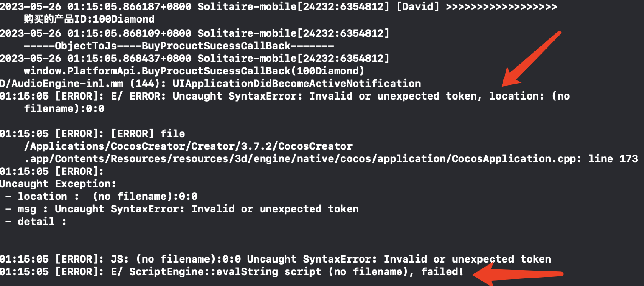
Task: Click the ObjectToJs BuyProcuctSucessCallBack dashed line
Action: coord(179,46)
